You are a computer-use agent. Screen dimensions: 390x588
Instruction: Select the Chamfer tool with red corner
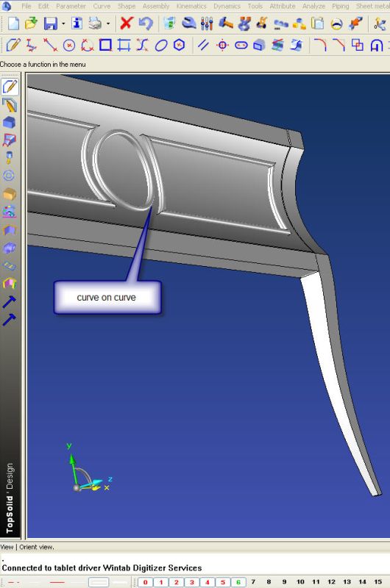coord(338,45)
